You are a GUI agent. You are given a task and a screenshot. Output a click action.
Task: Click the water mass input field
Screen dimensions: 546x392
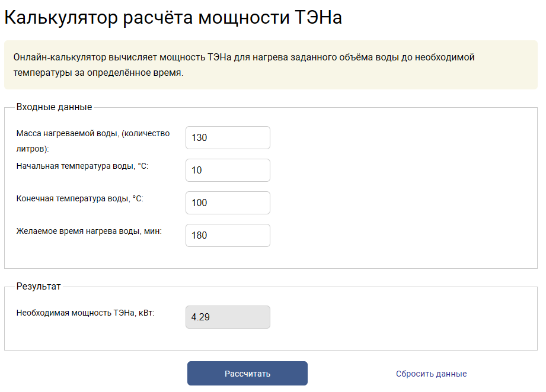(x=228, y=137)
